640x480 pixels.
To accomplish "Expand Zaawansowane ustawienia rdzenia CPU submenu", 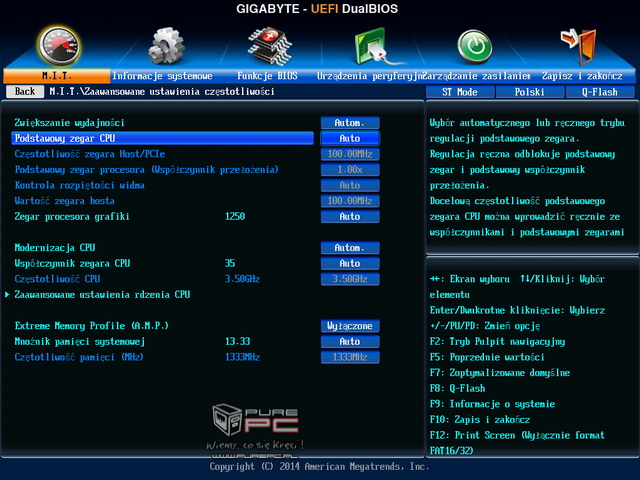I will click(x=102, y=295).
